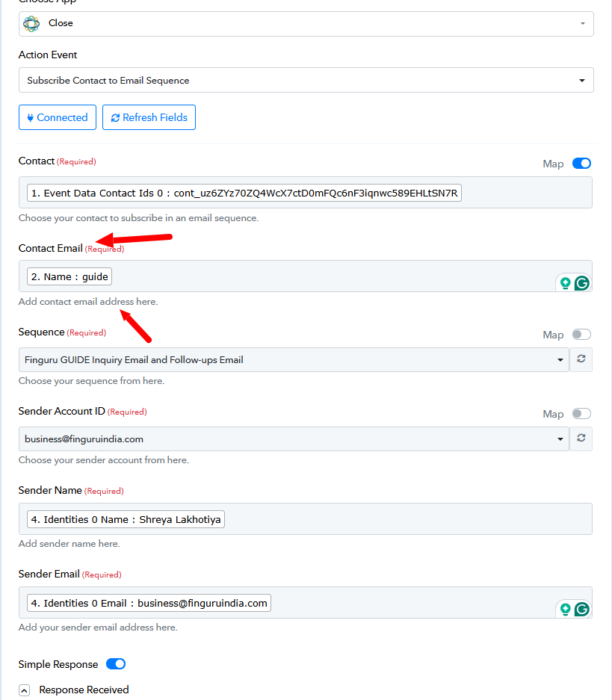Open the Sender Account ID dropdown
Screen dimensions: 612x700
294,439
